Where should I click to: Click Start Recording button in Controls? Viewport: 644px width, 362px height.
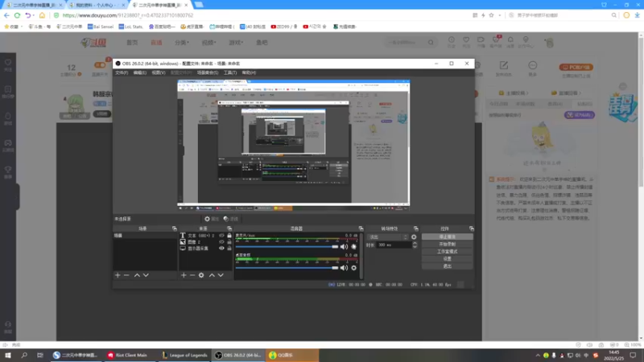pyautogui.click(x=447, y=245)
